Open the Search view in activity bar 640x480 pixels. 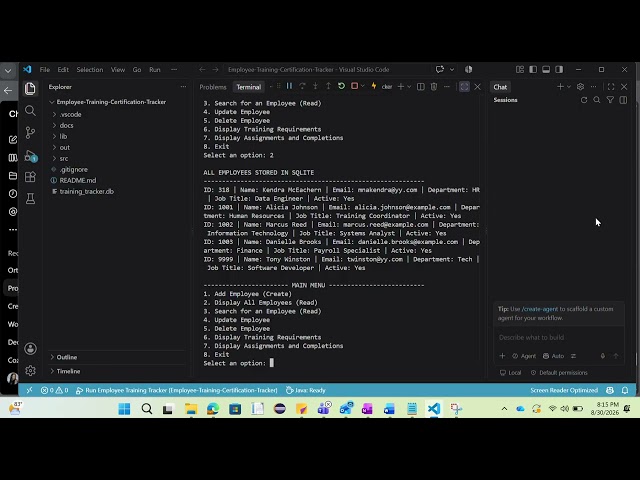coord(30,111)
